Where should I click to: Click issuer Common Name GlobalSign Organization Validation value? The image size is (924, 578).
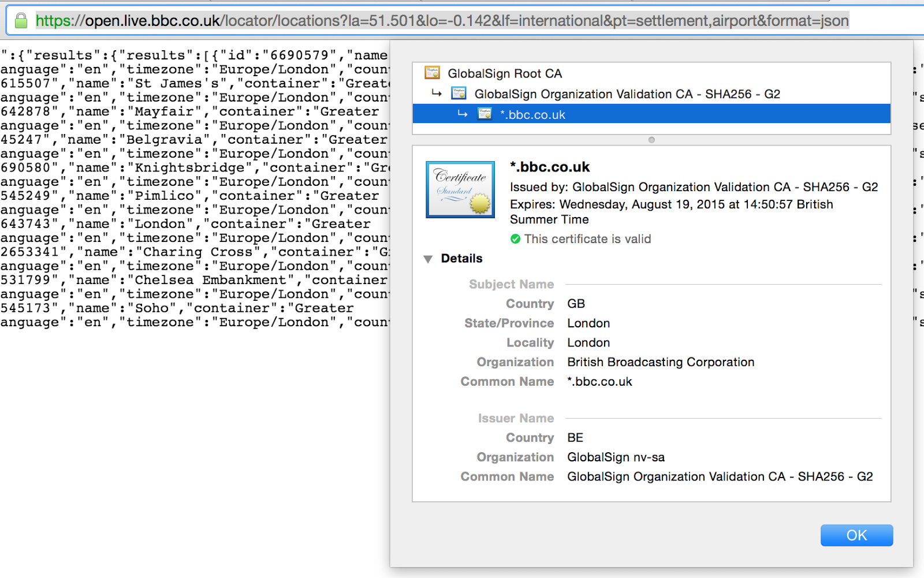pos(720,476)
